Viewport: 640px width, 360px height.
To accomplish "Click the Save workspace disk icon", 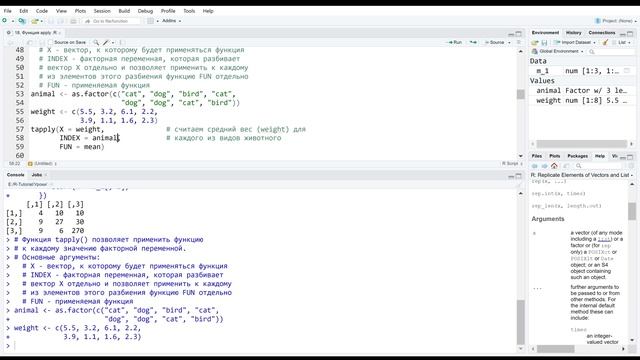I will pos(544,42).
